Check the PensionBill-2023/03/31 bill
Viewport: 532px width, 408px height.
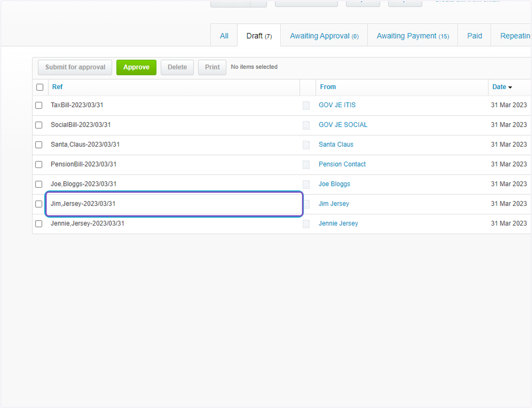[x=39, y=164]
